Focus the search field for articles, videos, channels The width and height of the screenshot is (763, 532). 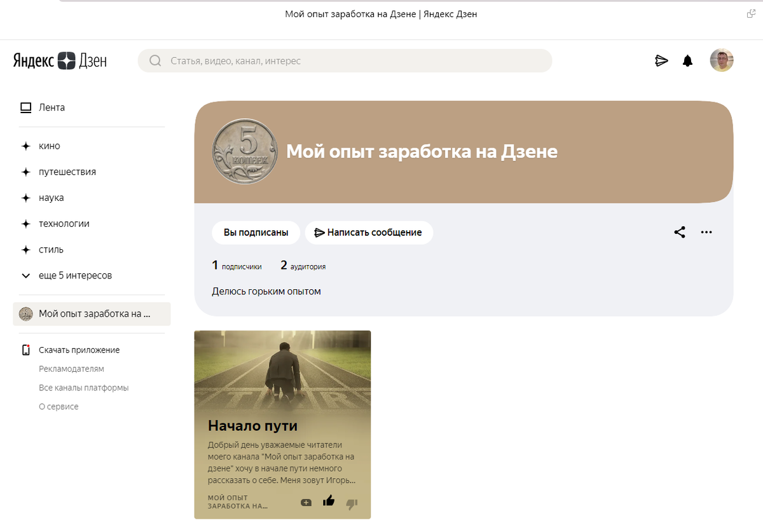coord(345,61)
